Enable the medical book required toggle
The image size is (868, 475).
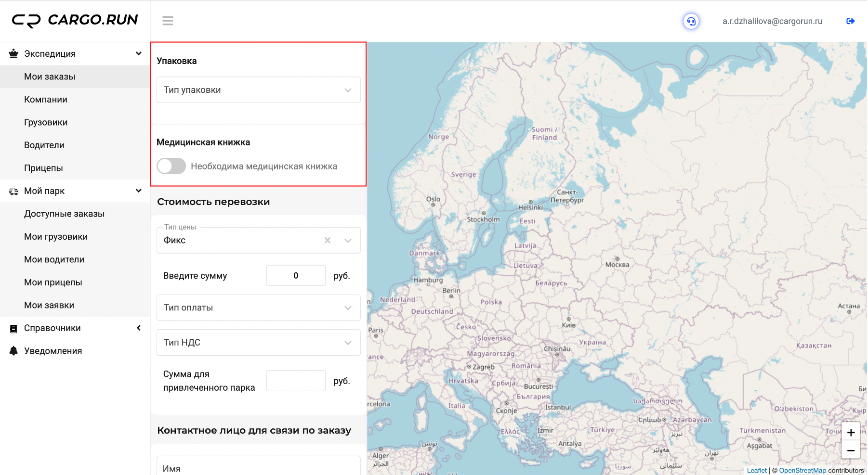[x=171, y=166]
